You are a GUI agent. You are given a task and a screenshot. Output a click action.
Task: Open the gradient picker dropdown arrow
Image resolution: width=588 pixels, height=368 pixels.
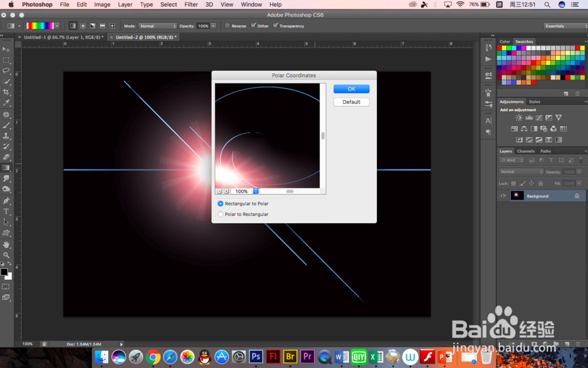coord(57,26)
